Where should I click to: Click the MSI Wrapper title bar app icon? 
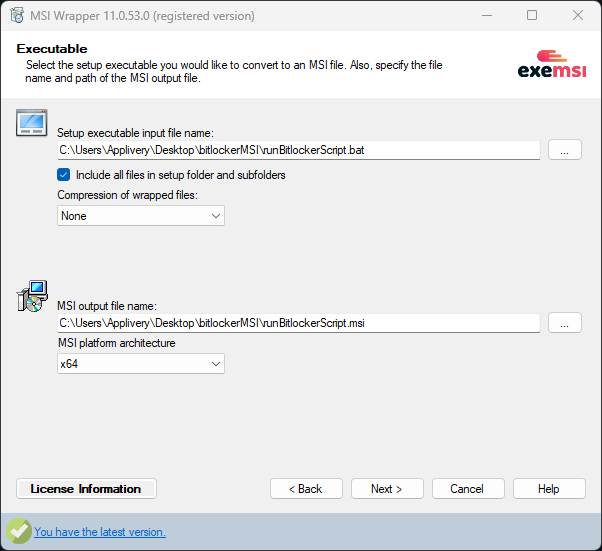(x=17, y=16)
